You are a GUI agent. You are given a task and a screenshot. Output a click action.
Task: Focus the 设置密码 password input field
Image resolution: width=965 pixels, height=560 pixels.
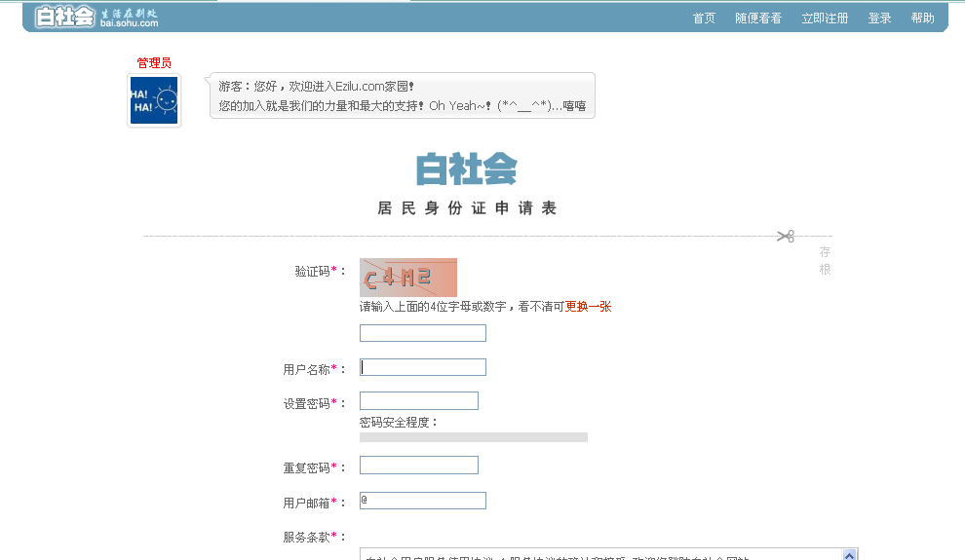click(419, 401)
